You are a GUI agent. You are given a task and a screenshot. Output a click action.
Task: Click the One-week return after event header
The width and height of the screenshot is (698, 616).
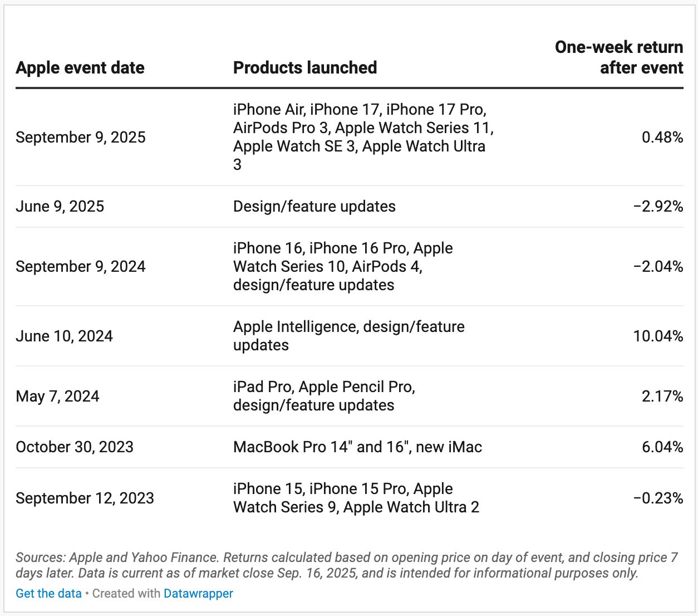click(619, 57)
